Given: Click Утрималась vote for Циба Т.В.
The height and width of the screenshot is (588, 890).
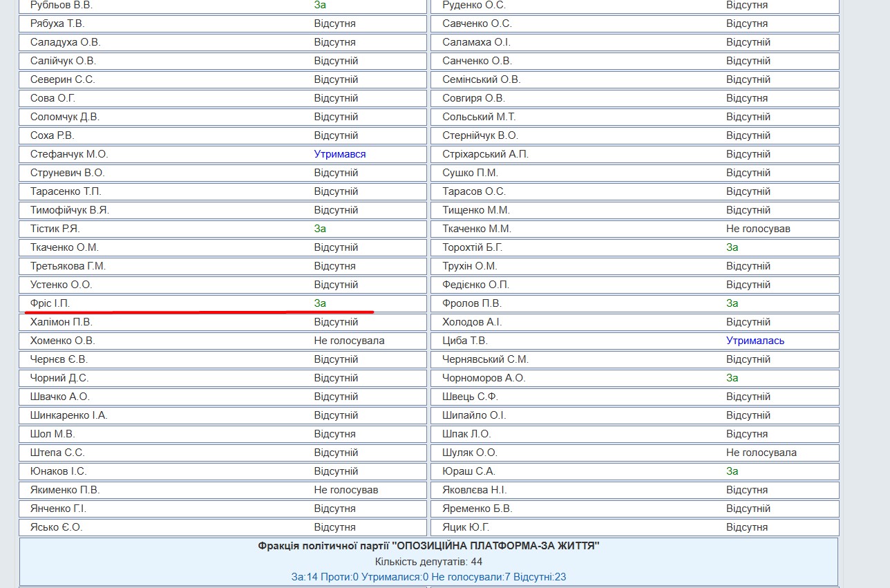Looking at the screenshot, I should pyautogui.click(x=755, y=341).
